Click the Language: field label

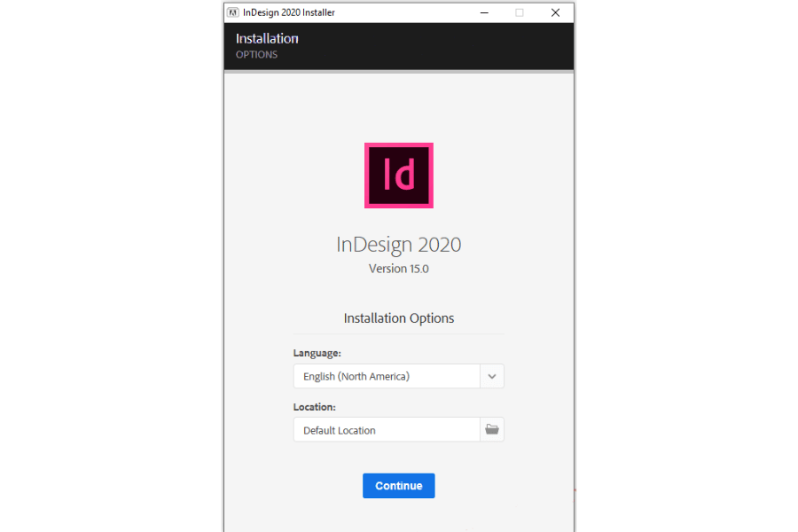(x=317, y=353)
